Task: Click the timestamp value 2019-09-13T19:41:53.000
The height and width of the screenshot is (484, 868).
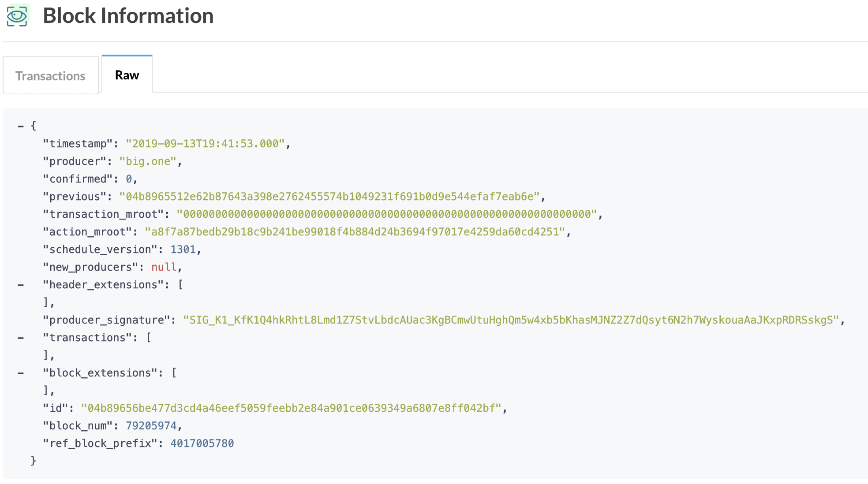Action: coord(205,144)
